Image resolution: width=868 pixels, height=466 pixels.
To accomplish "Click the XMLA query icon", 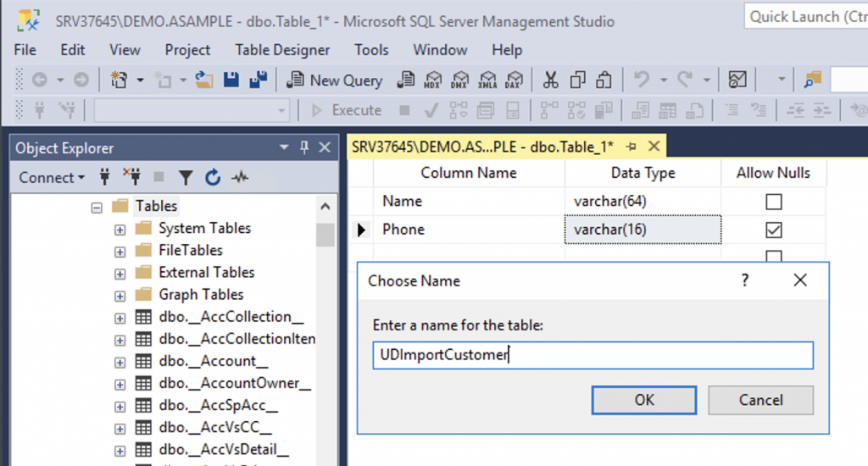I will [487, 80].
